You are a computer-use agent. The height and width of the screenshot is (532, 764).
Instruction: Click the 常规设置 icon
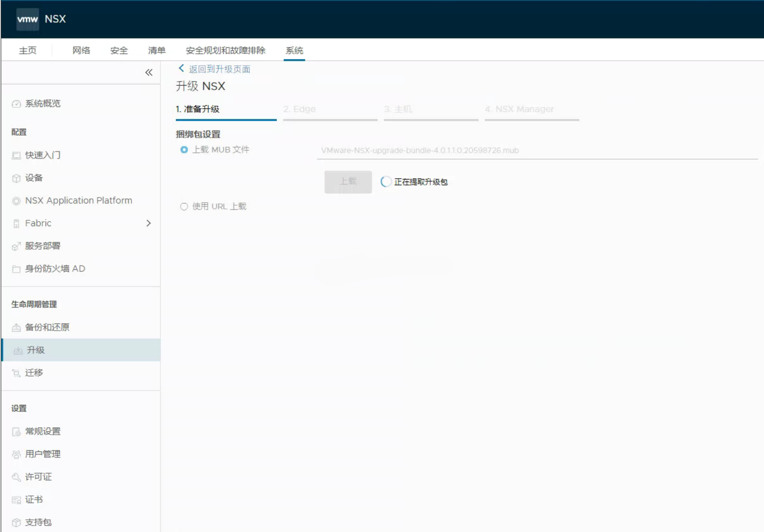(x=16, y=432)
